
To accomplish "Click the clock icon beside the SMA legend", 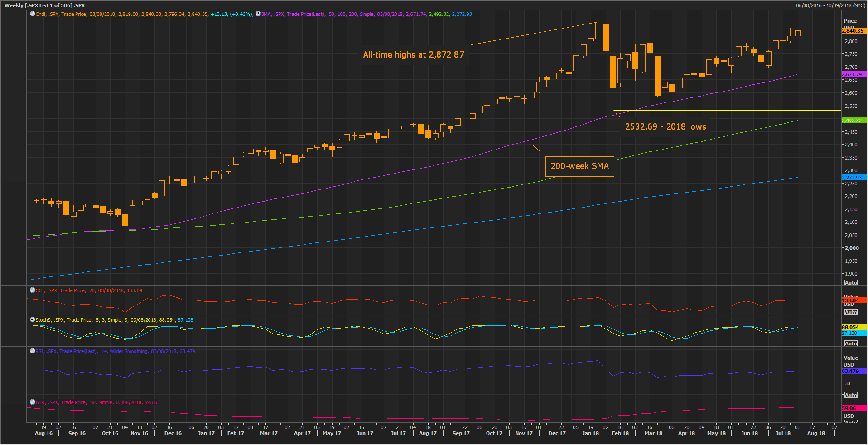I will click(258, 14).
